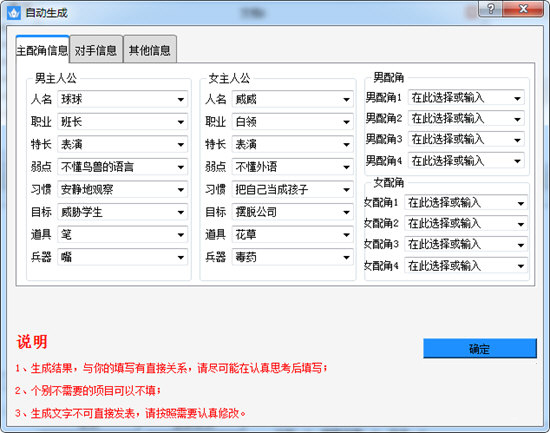Close the 自动生成 dialog window
Viewport: 550px width, 433px height.
pyautogui.click(x=523, y=9)
